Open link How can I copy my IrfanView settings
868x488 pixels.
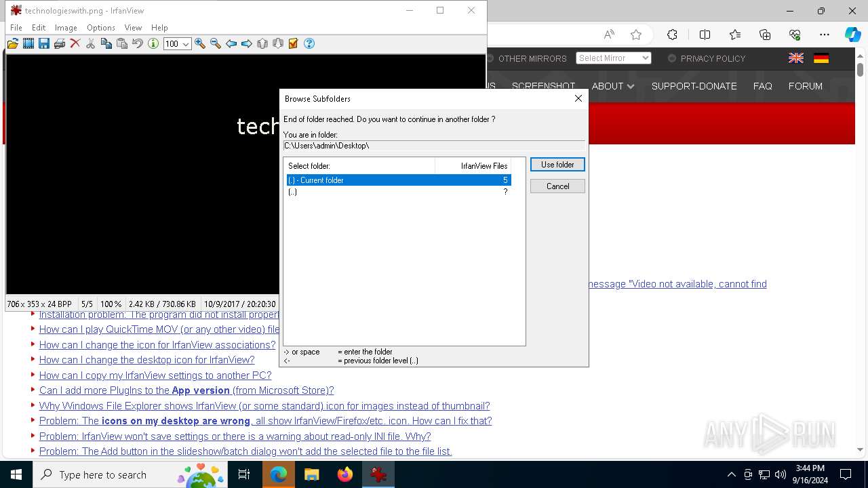(x=155, y=375)
